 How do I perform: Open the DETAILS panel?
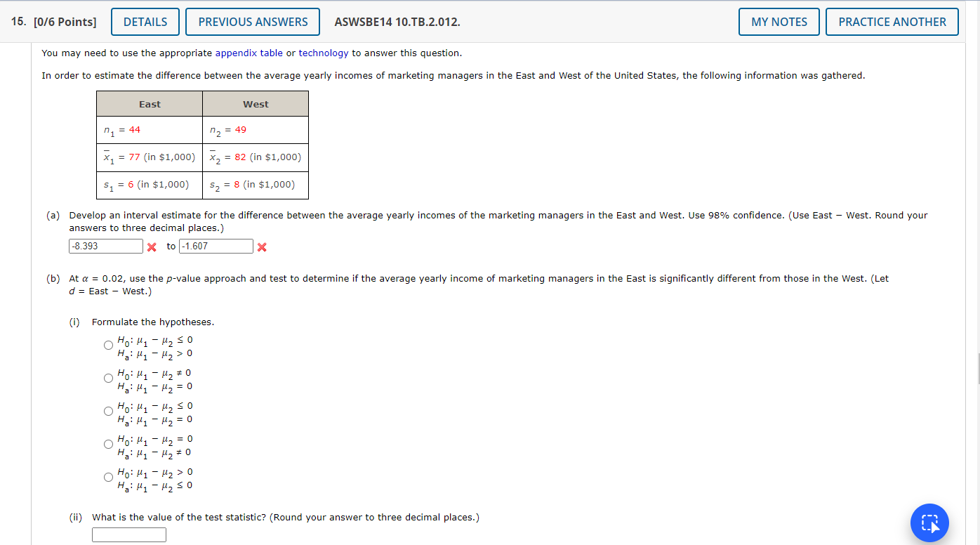[x=145, y=21]
